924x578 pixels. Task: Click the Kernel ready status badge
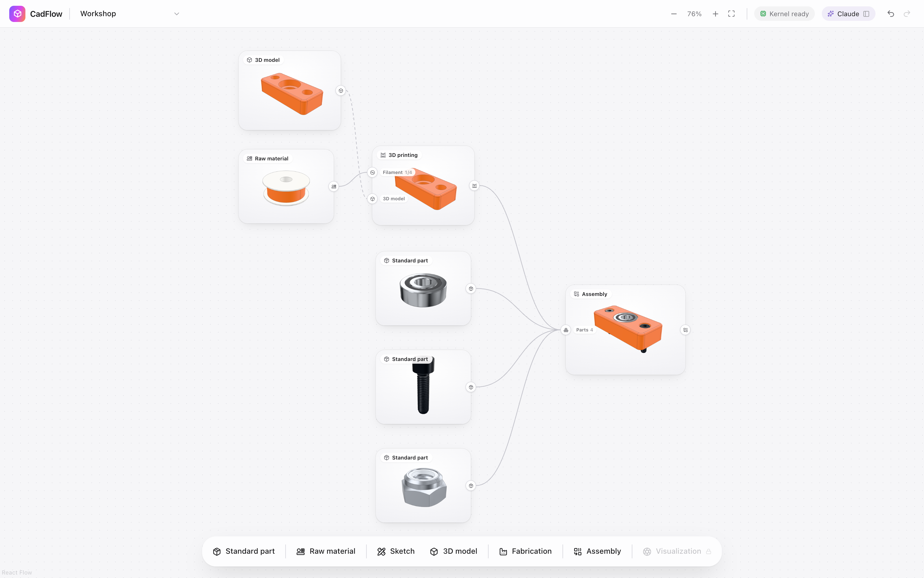[784, 14]
